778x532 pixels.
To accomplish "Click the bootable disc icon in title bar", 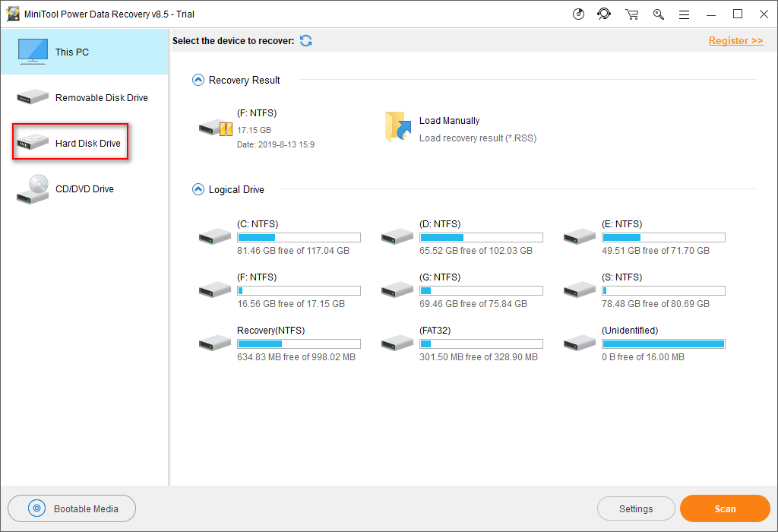I will pos(578,14).
